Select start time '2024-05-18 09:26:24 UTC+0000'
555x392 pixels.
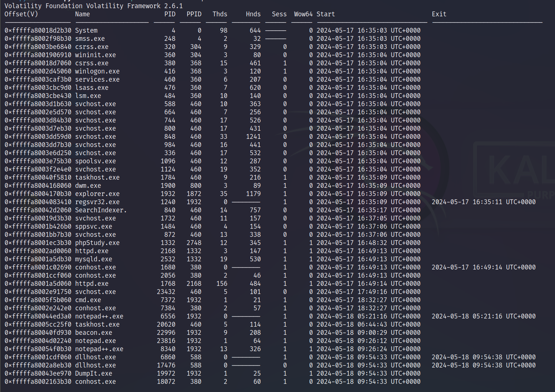pos(369,349)
